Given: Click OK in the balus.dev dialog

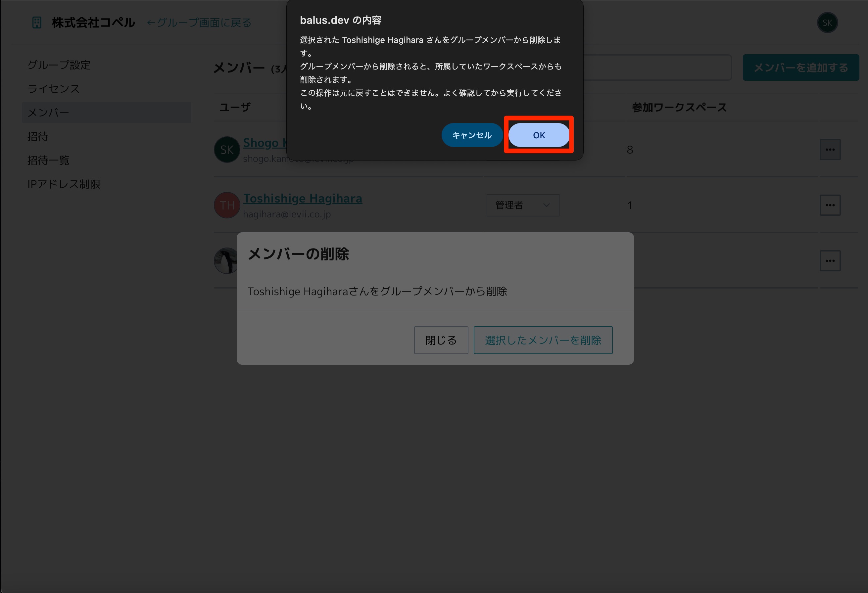Looking at the screenshot, I should (x=539, y=135).
